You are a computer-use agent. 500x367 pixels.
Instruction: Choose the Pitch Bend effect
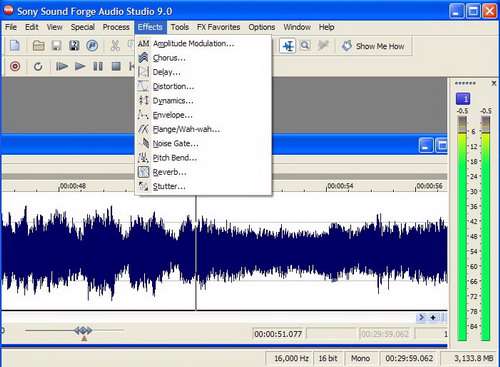203,158
